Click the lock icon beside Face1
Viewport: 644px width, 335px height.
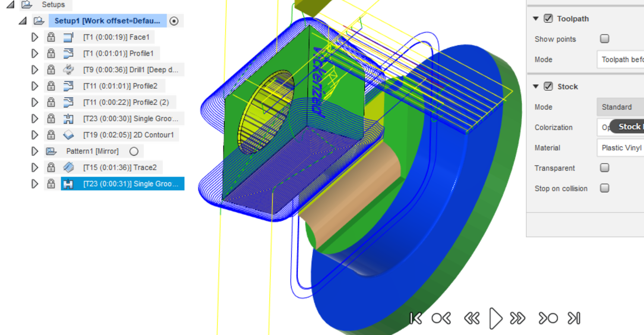(50, 37)
